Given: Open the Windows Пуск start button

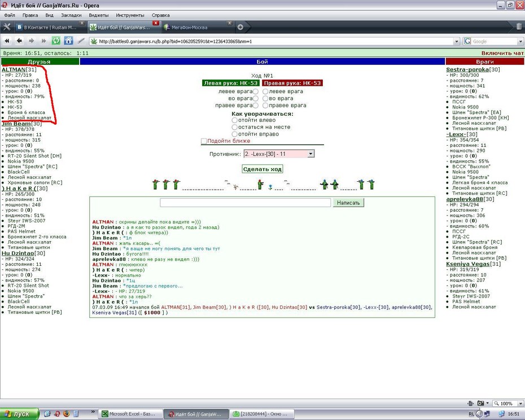Looking at the screenshot, I should tap(19, 414).
